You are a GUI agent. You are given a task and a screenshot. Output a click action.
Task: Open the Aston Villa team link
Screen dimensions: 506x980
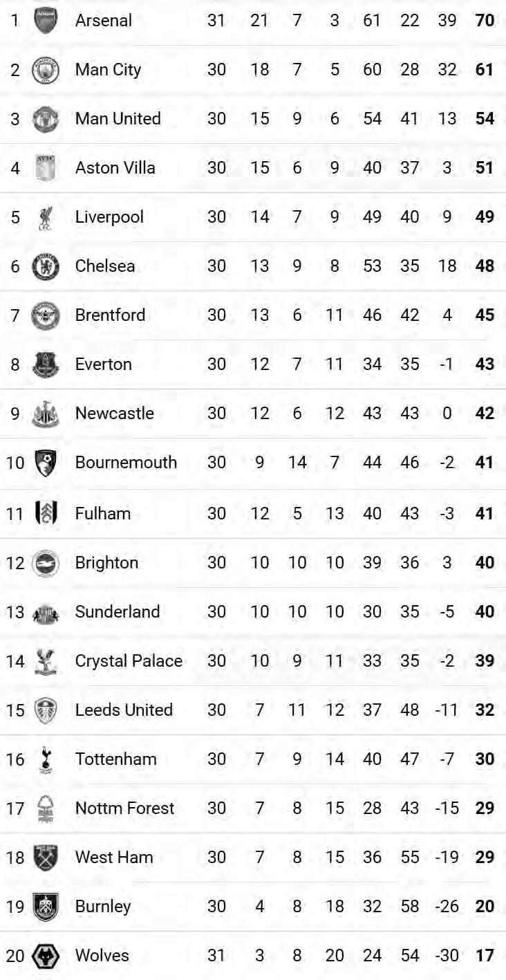pyautogui.click(x=115, y=167)
